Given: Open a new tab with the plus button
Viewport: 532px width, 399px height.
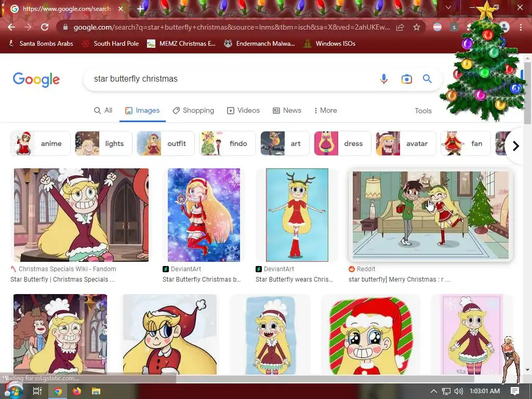Looking at the screenshot, I should [x=140, y=9].
